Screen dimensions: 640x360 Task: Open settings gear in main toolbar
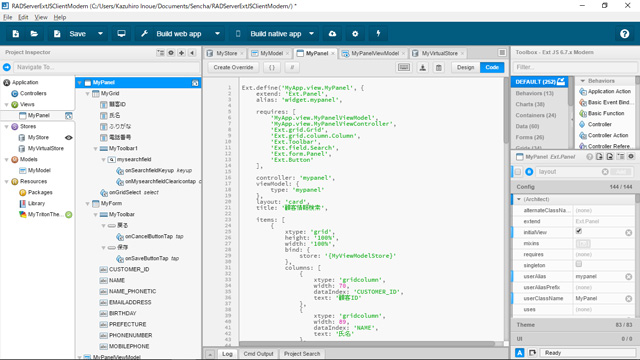tap(355, 34)
